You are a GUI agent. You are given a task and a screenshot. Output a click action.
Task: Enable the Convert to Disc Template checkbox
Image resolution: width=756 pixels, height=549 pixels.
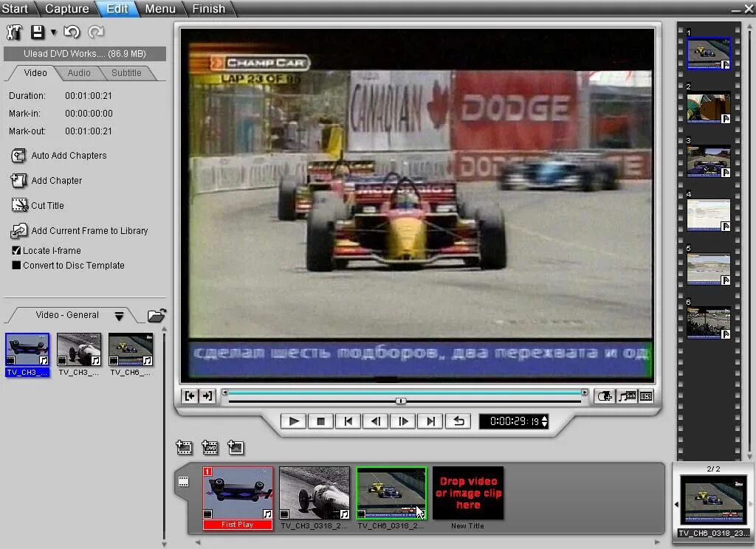[16, 266]
